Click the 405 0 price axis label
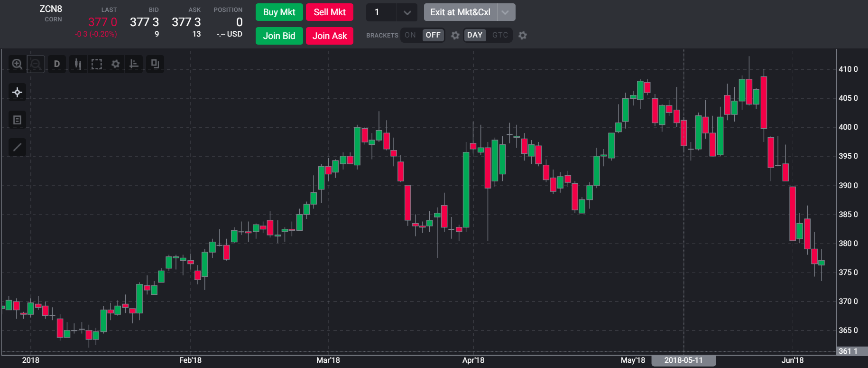The height and width of the screenshot is (368, 868). pyautogui.click(x=848, y=98)
